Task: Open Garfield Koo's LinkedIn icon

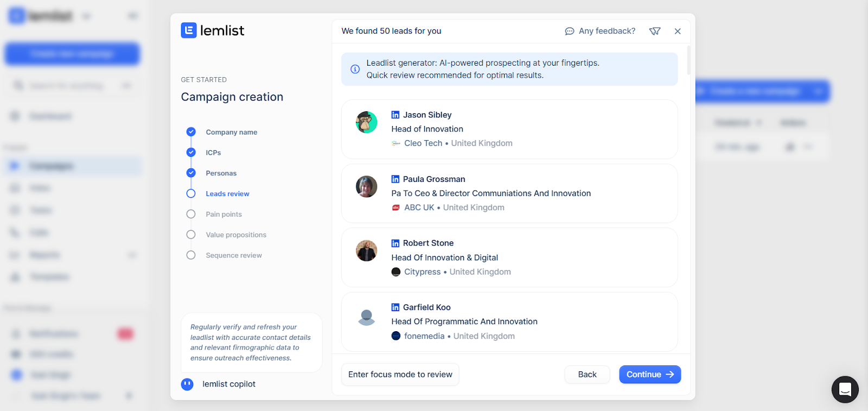Action: (x=395, y=307)
